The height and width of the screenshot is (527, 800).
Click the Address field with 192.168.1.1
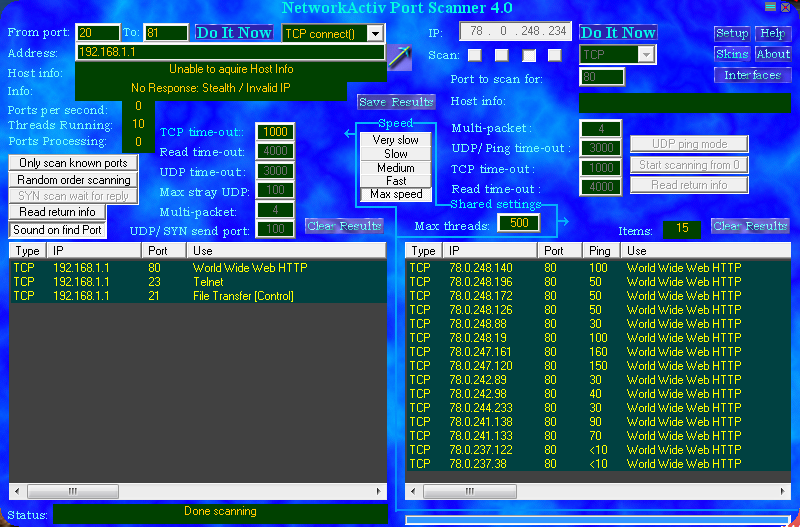pos(230,52)
